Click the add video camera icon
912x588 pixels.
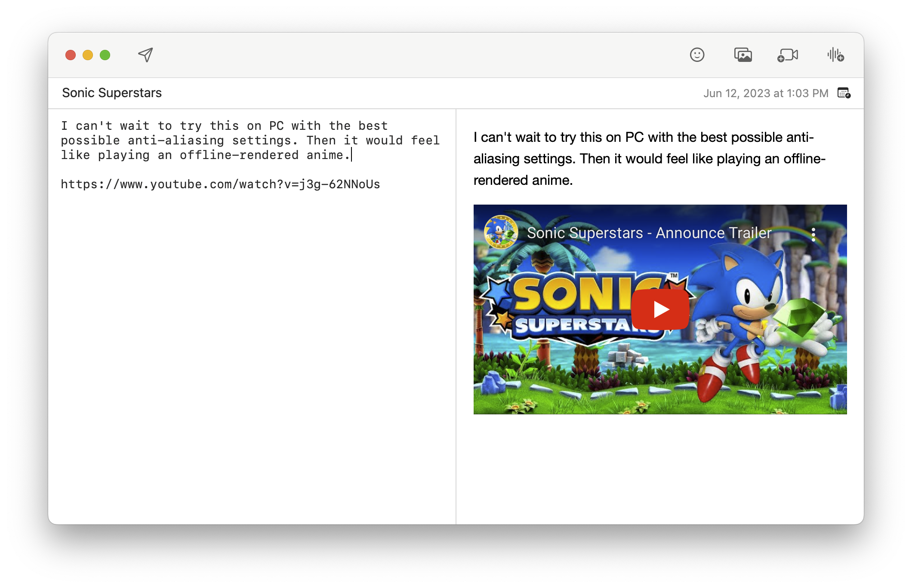point(788,55)
